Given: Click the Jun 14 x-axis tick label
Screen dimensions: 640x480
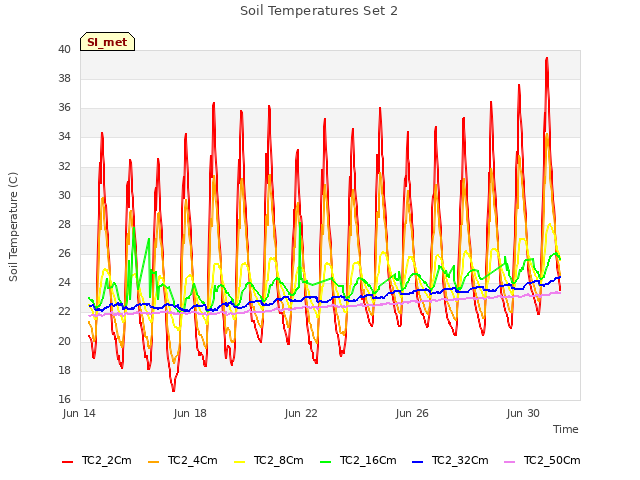Looking at the screenshot, I should click(x=79, y=413).
